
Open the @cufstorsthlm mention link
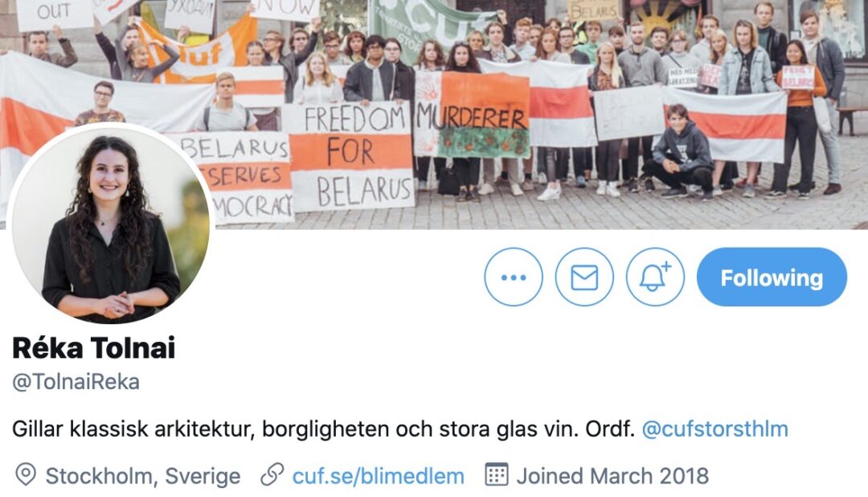(x=714, y=429)
